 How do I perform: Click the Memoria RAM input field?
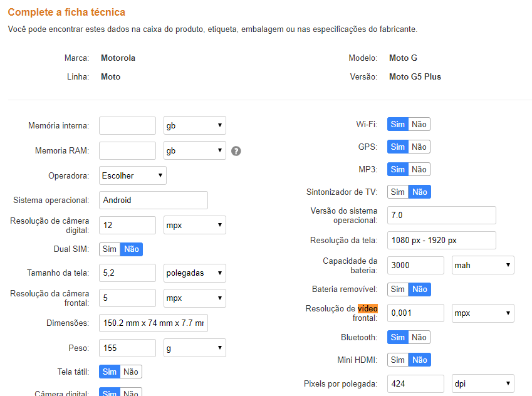[x=128, y=150]
